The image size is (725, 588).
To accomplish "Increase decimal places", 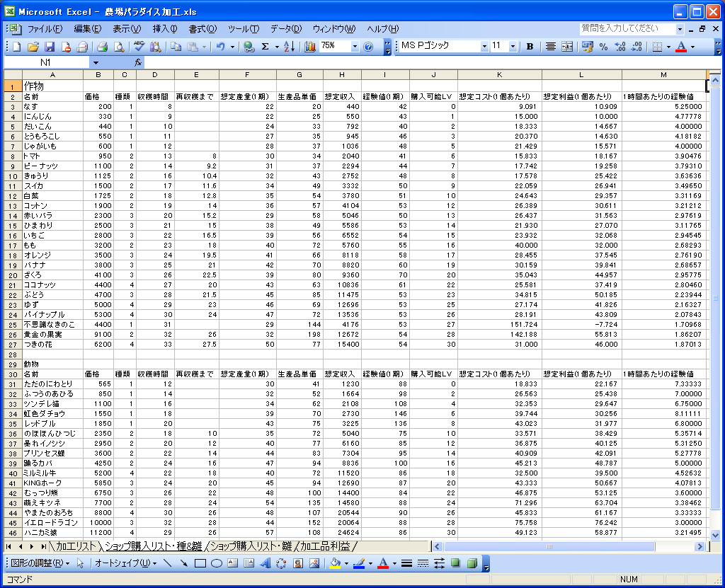I will click(x=620, y=46).
